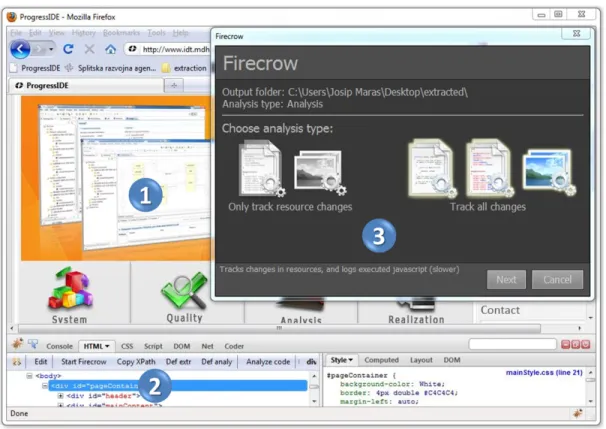The image size is (606, 429).
Task: Open Firebug in new window button
Action: [x=575, y=344]
